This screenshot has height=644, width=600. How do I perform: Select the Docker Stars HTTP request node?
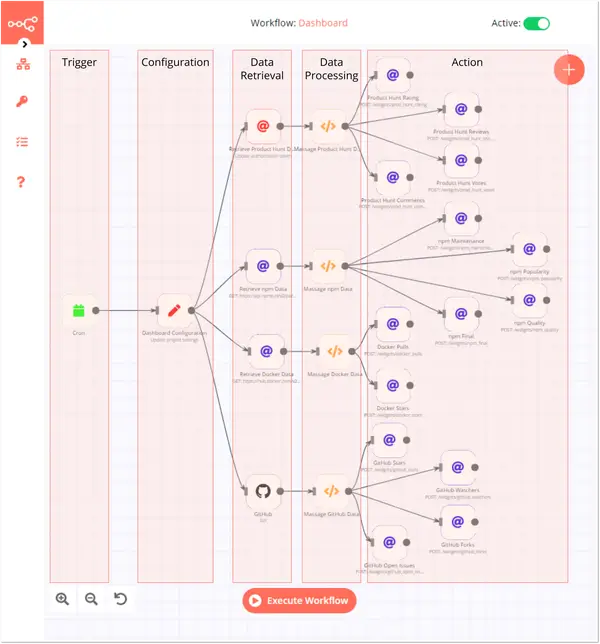[393, 385]
